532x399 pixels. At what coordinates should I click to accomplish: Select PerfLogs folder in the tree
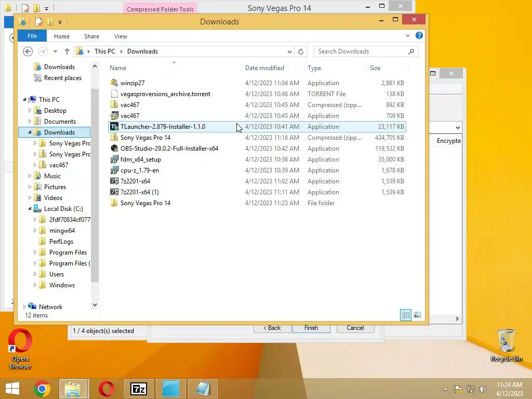click(61, 242)
